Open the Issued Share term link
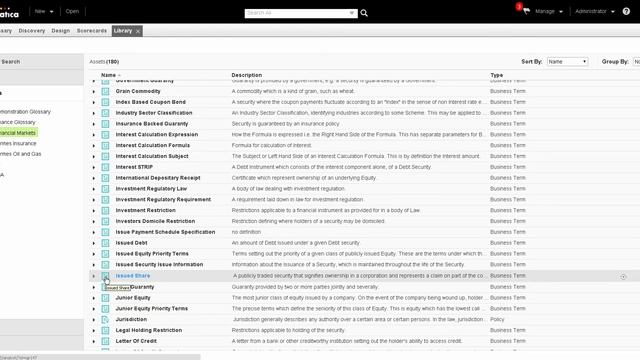The height and width of the screenshot is (360, 640). tap(133, 276)
